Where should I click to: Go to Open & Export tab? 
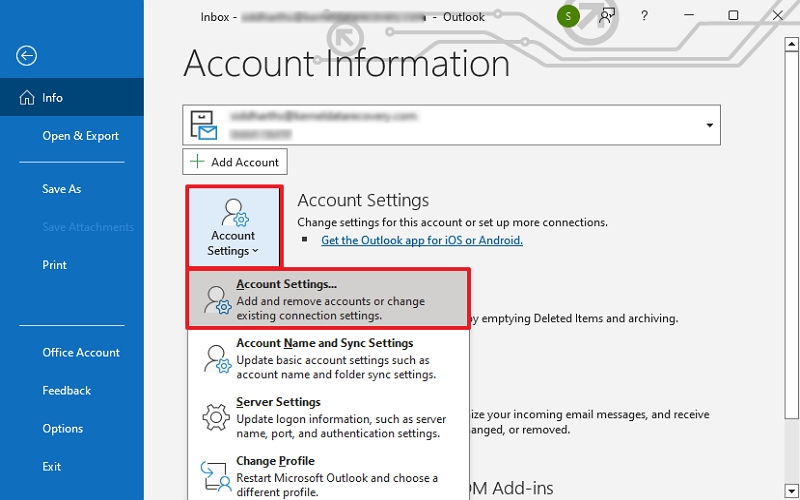(80, 136)
